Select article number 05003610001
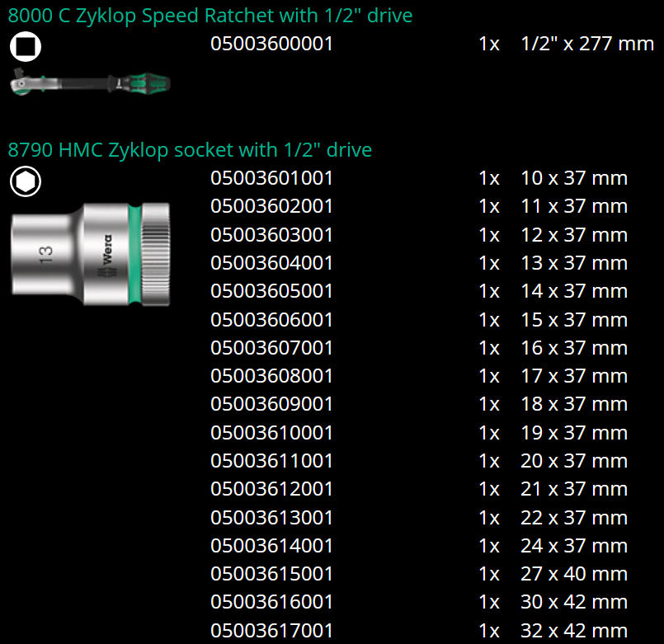The image size is (664, 644). pyautogui.click(x=271, y=433)
